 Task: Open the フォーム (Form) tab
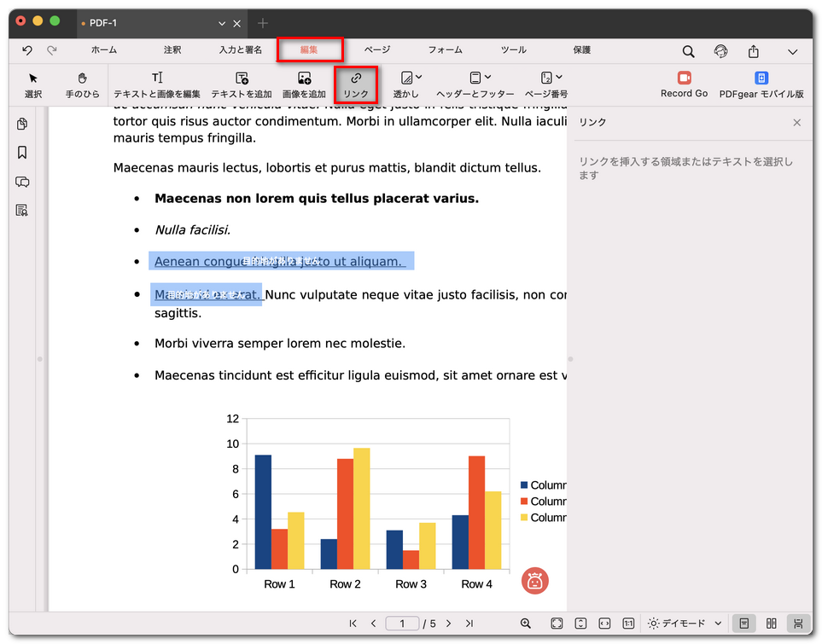coord(446,50)
